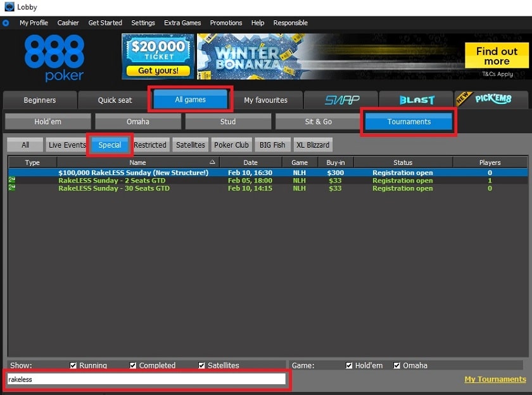The image size is (532, 395).
Task: Select the Tournaments button
Action: point(409,122)
